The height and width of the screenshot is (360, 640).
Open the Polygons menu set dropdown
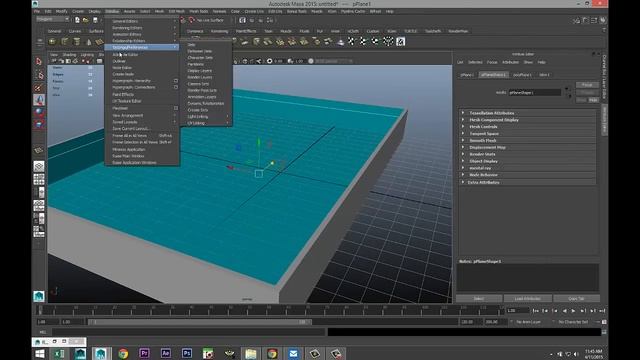53,19
